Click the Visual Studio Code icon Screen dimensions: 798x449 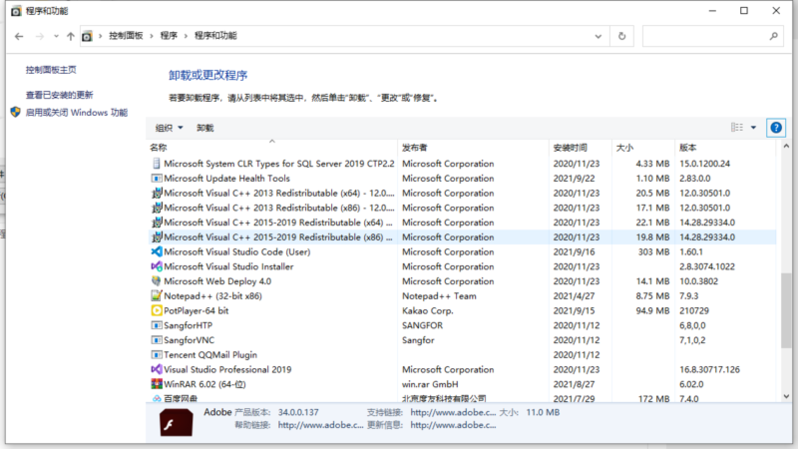(x=156, y=252)
